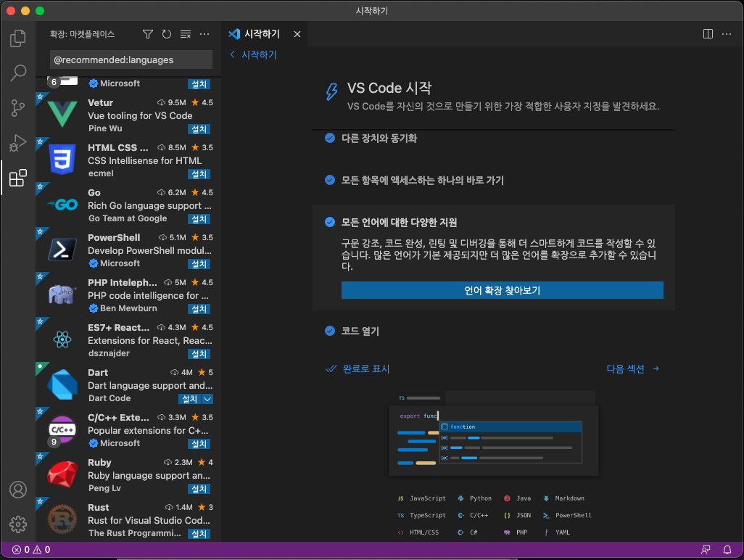Open Run and Debug view
This screenshot has width=744, height=560.
tap(18, 143)
